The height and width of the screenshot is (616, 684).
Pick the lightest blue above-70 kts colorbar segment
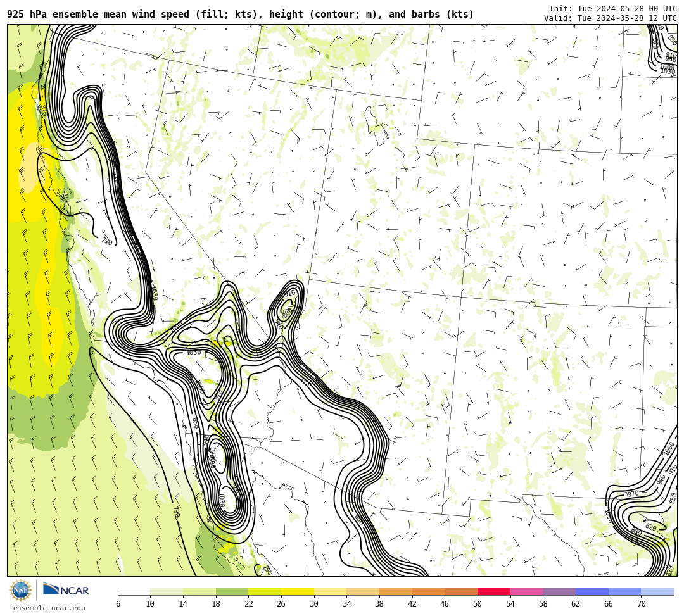point(657,591)
